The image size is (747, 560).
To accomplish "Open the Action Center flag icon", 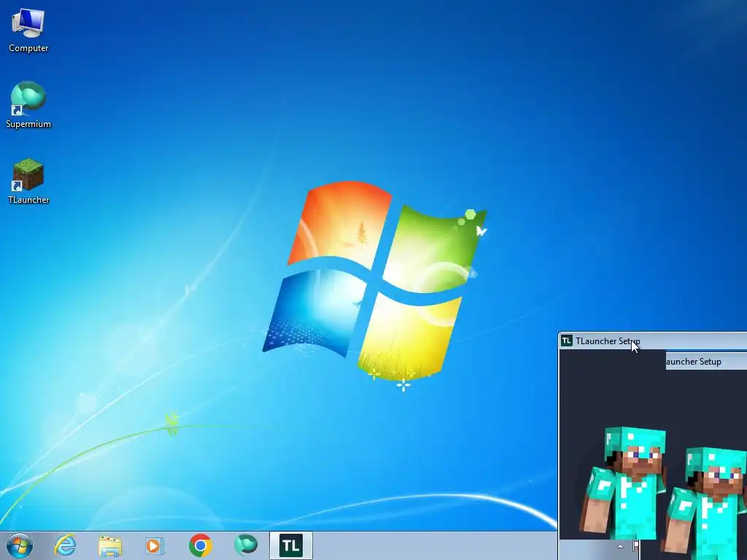I will [635, 545].
